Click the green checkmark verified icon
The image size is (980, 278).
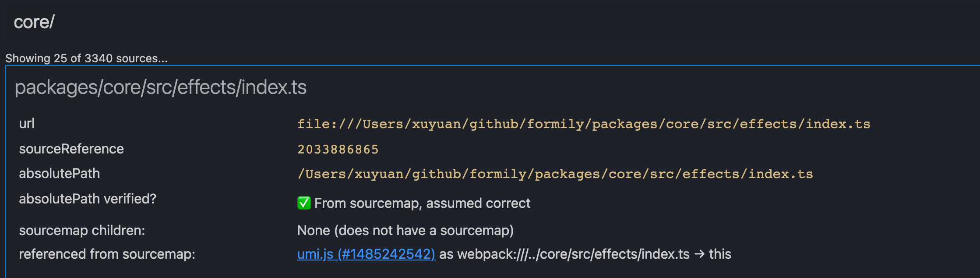pos(303,203)
